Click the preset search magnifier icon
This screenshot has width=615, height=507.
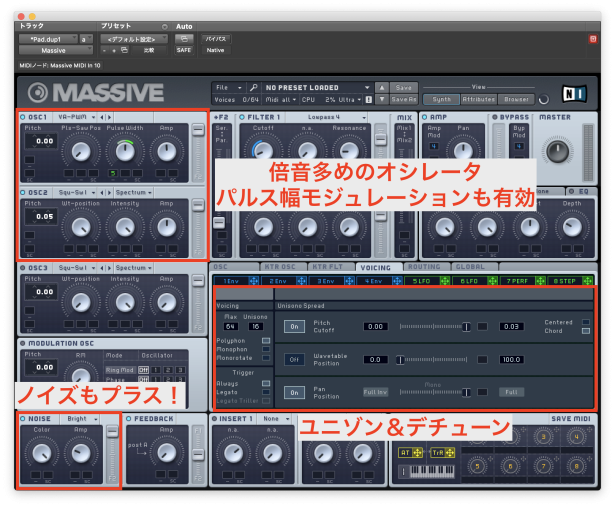pos(254,88)
